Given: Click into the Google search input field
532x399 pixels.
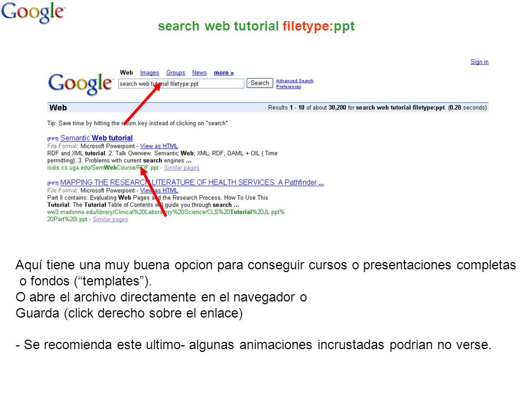Looking at the screenshot, I should pyautogui.click(x=181, y=84).
